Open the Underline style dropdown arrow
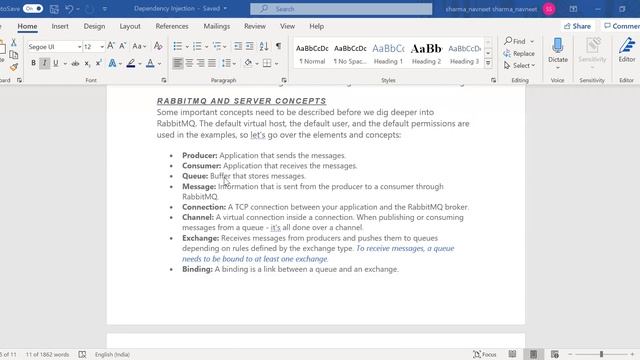 click(65, 64)
